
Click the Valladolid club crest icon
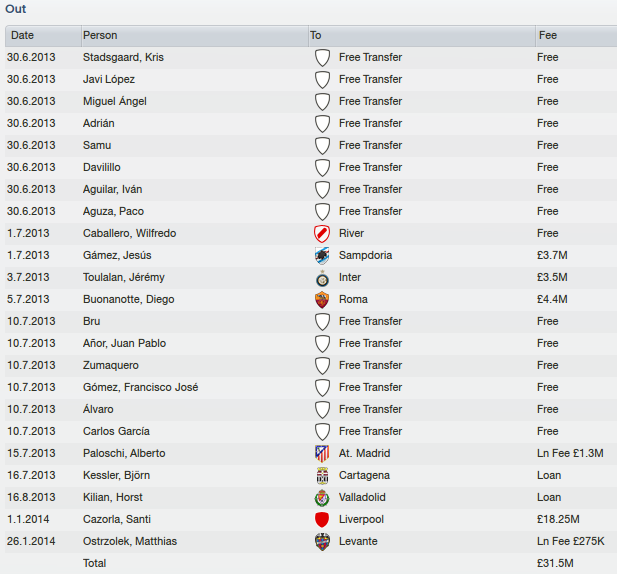coord(322,498)
